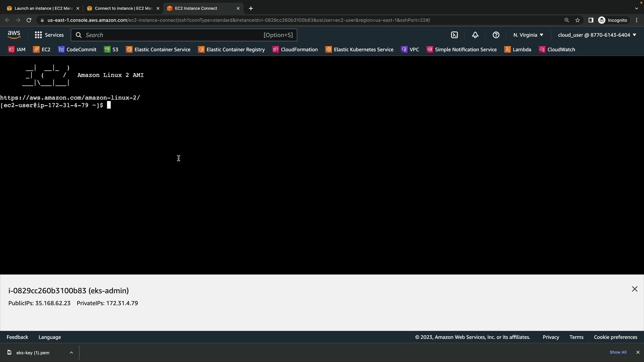Viewport: 644px width, 362px height.
Task: Expand the cloud_user account menu
Action: tap(597, 35)
